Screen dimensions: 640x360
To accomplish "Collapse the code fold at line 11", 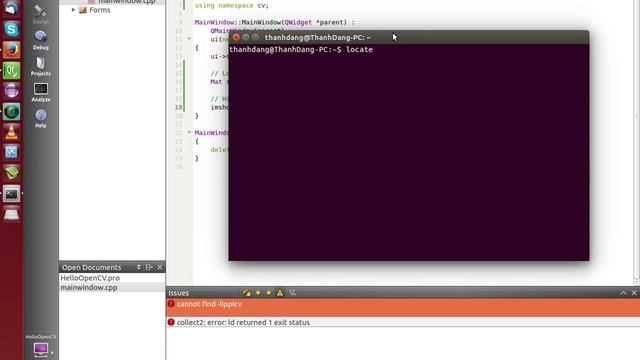I will tap(189, 39).
